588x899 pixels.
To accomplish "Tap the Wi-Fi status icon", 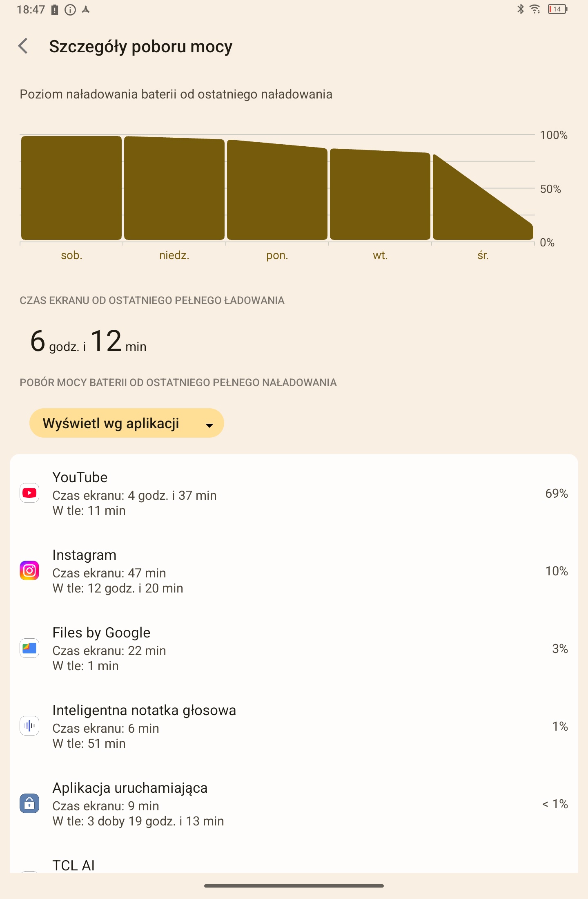I will pyautogui.click(x=535, y=9).
